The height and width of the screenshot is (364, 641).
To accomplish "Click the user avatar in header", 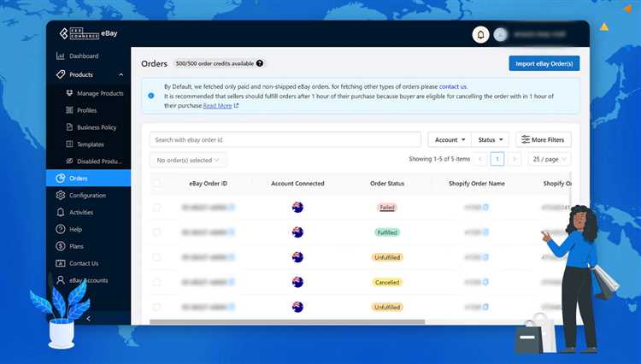I will click(500, 35).
